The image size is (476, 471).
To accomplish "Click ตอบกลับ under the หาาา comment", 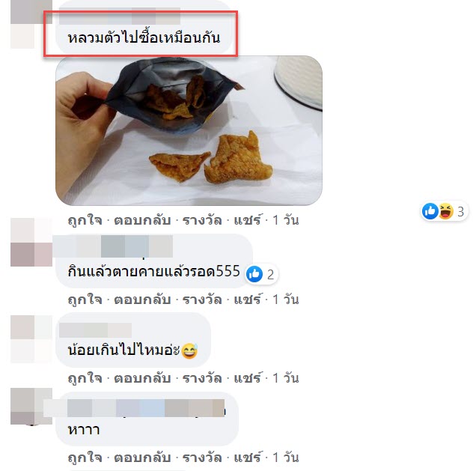I will tap(142, 458).
